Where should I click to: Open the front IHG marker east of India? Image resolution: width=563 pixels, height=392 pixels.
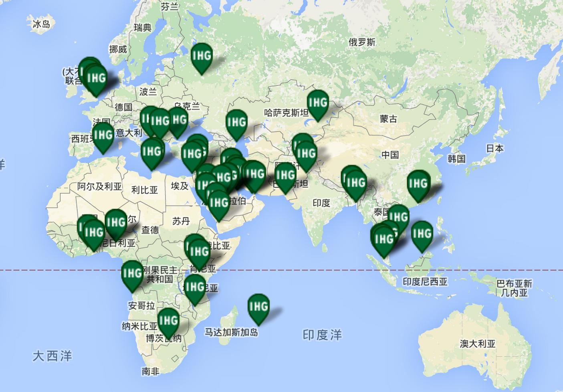(x=356, y=186)
